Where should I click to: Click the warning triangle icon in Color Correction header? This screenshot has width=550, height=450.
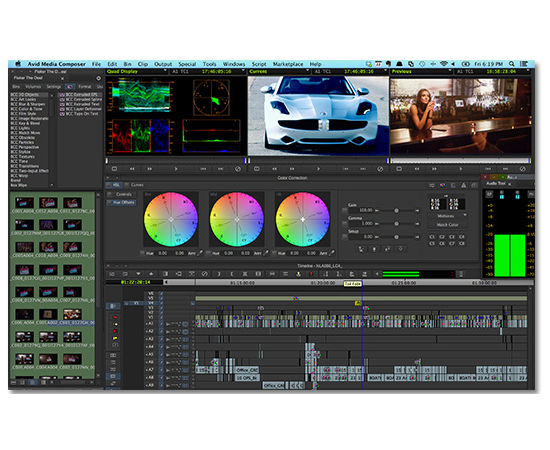(464, 185)
